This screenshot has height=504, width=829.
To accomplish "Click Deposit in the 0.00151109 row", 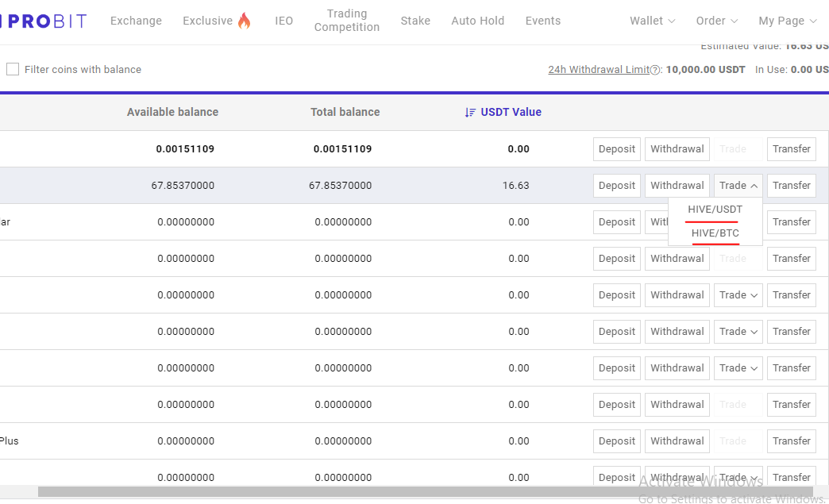I will pyautogui.click(x=617, y=149).
